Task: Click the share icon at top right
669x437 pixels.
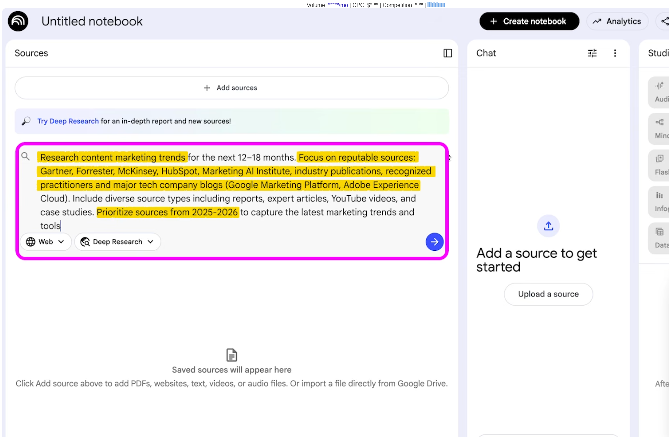Action: [664, 21]
